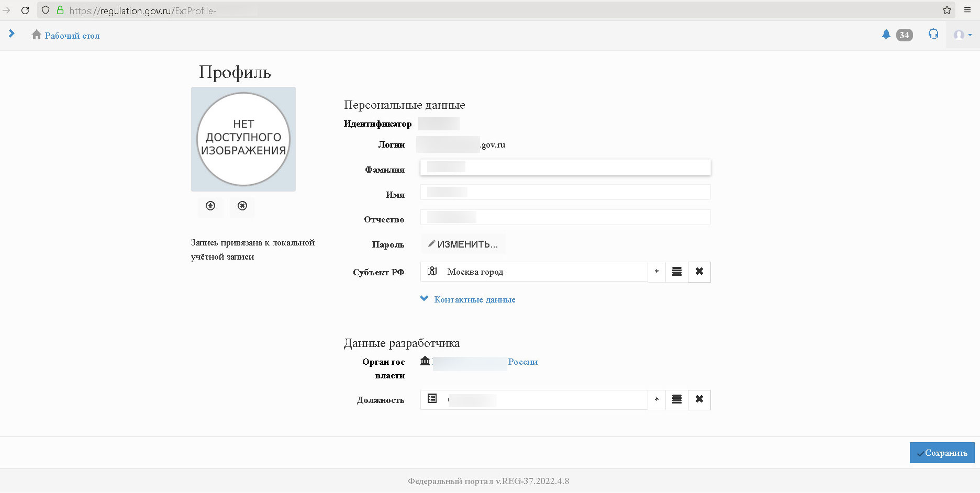980x493 pixels.
Task: Expand Контактные данные section
Action: [x=468, y=299]
